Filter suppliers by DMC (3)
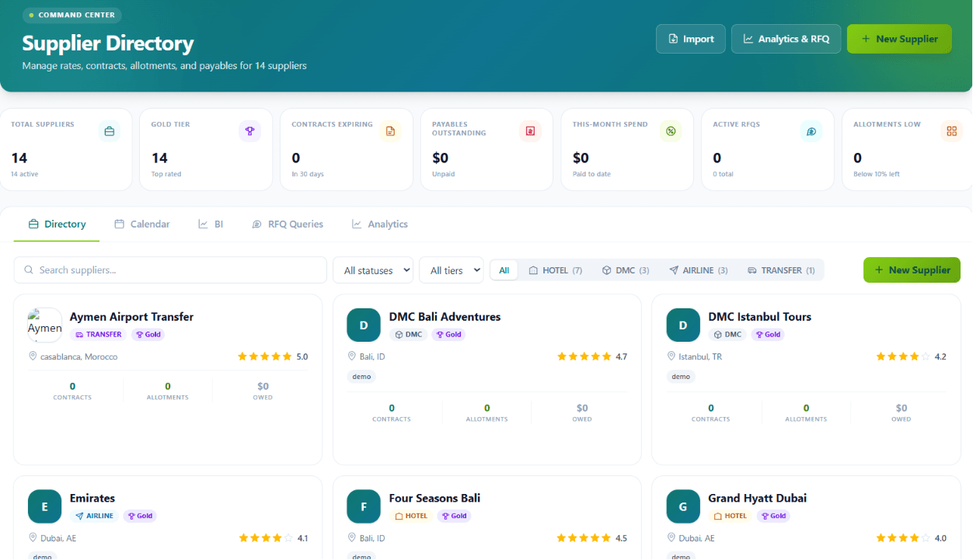The width and height of the screenshot is (973, 560). pos(626,270)
